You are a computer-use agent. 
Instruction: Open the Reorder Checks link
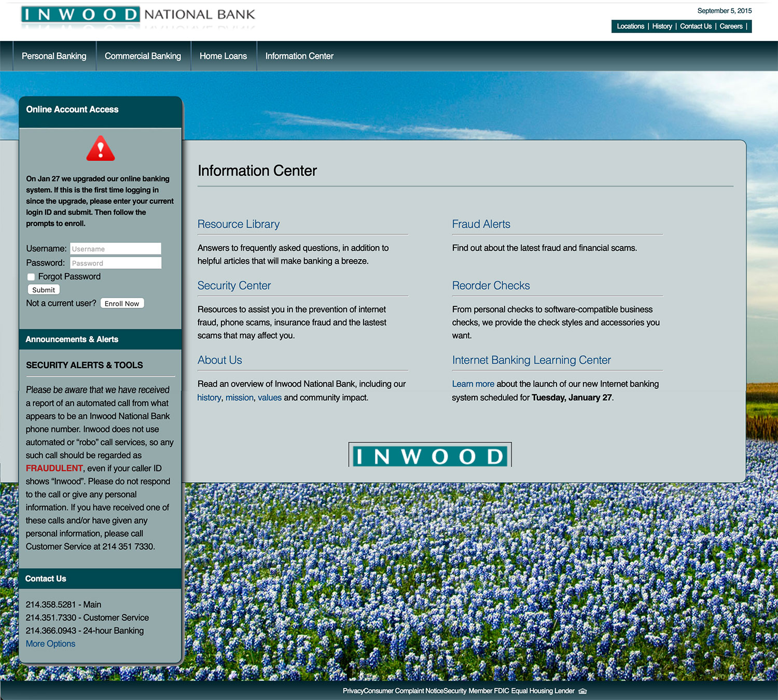(x=491, y=286)
